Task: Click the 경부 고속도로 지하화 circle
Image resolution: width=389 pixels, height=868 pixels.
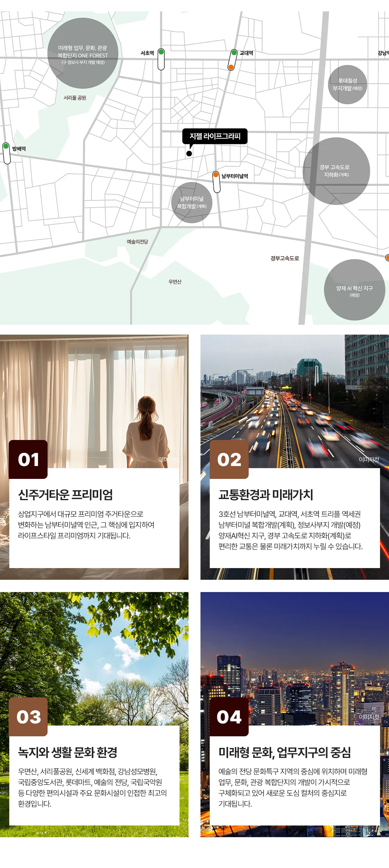Action: point(336,171)
